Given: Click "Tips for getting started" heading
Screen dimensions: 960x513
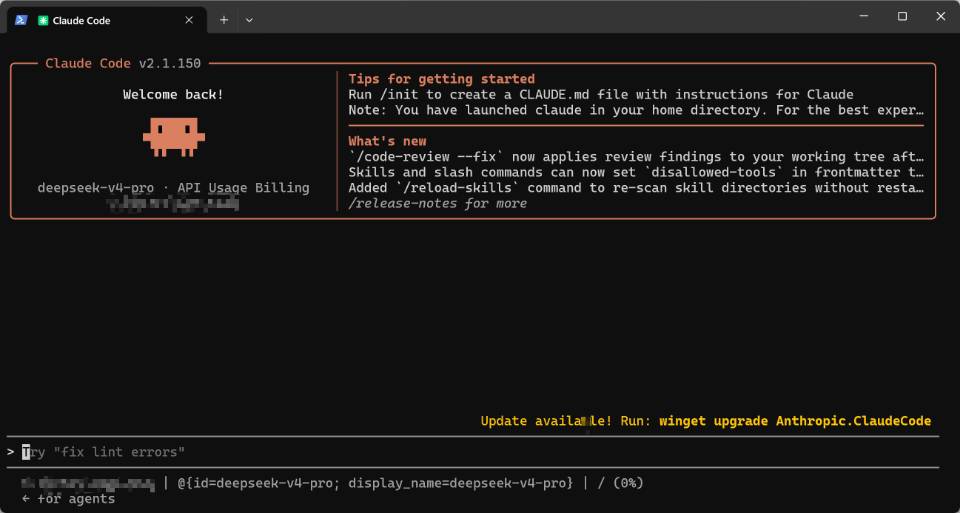Looking at the screenshot, I should click(441, 79).
